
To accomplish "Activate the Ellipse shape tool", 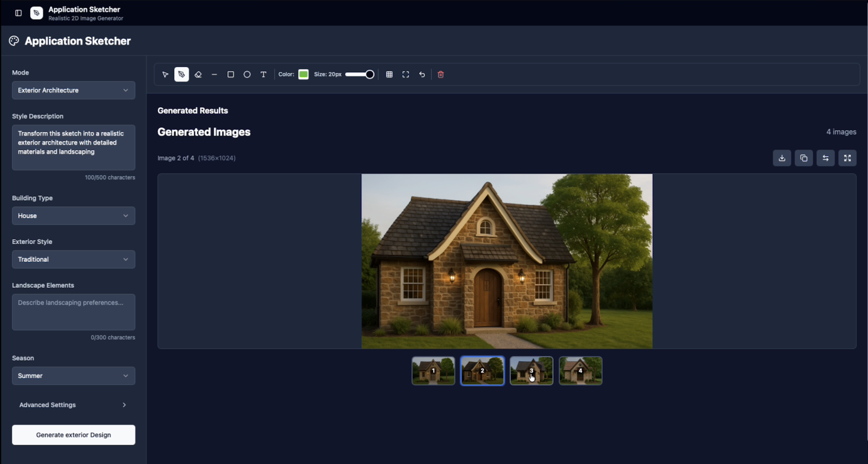I will pos(247,74).
